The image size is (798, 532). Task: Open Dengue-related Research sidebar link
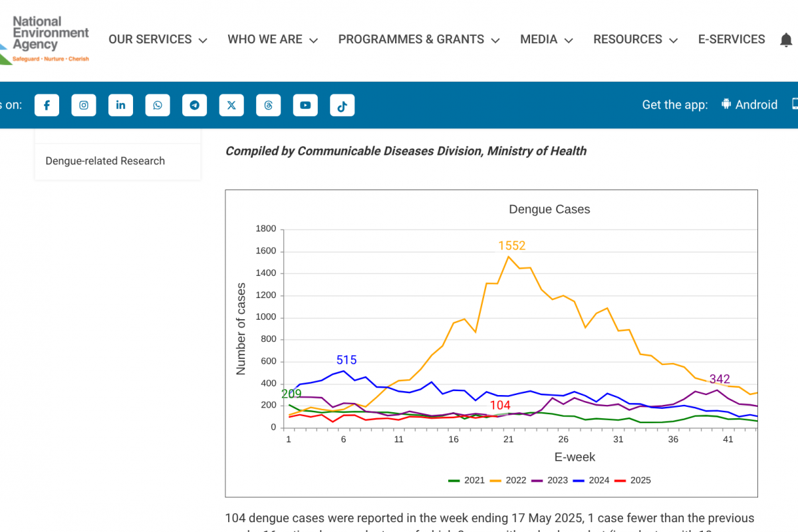coord(105,161)
